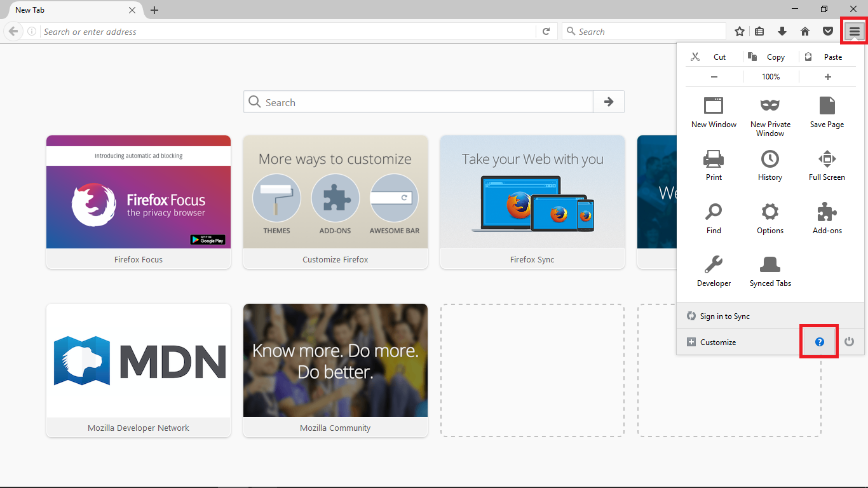Select the Print icon

(x=714, y=165)
